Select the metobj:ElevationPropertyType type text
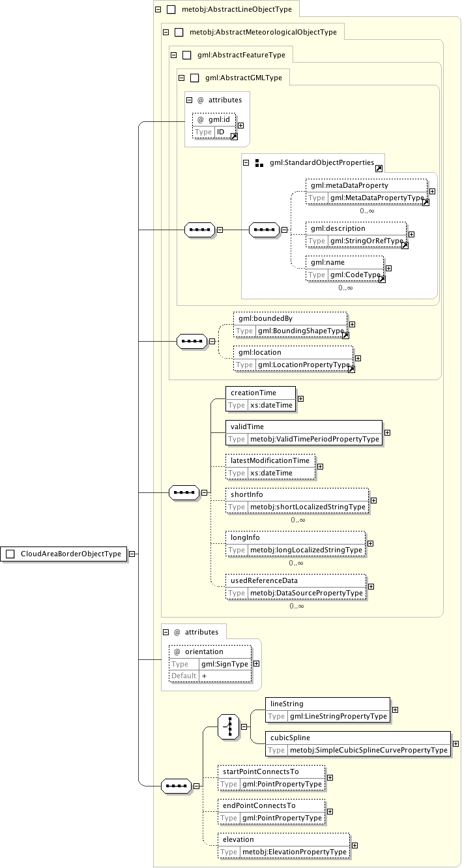 pyautogui.click(x=295, y=852)
